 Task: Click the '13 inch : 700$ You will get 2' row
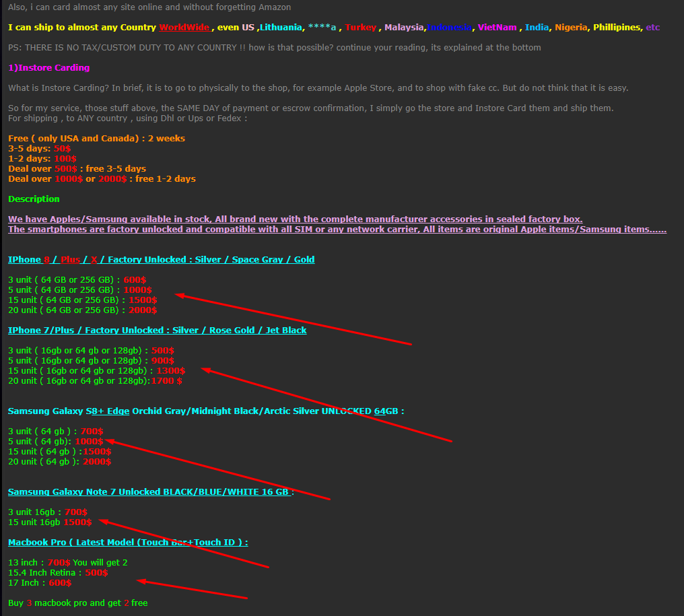67,562
